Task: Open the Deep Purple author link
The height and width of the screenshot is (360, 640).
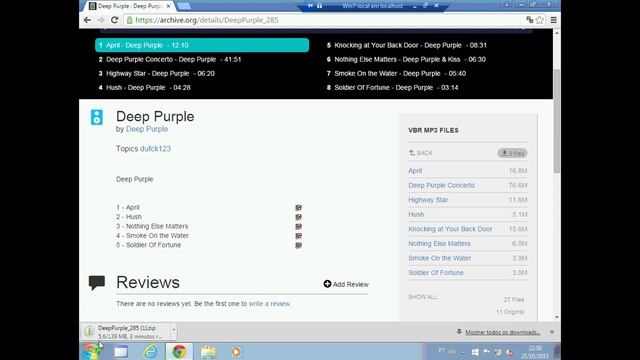Action: tap(147, 129)
